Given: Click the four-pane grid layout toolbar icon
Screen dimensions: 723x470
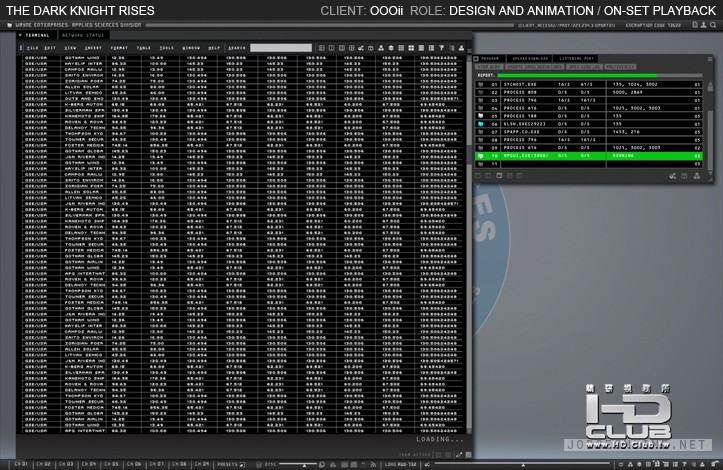Looking at the screenshot, I should [x=351, y=48].
